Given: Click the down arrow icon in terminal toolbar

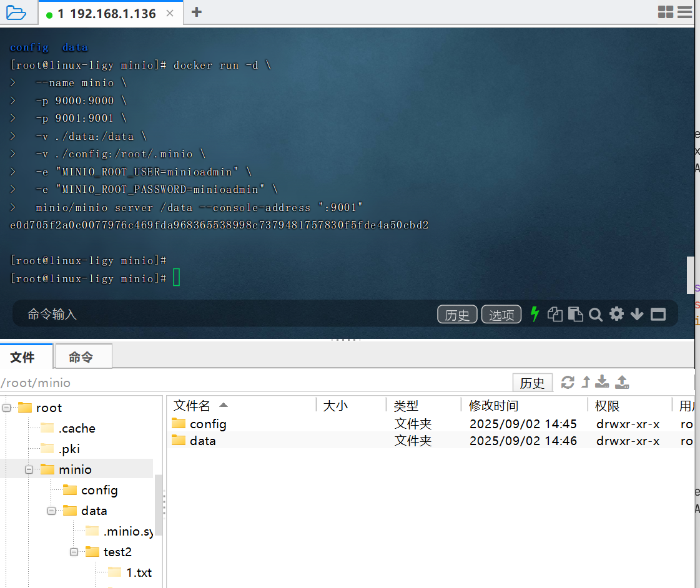Looking at the screenshot, I should click(637, 315).
